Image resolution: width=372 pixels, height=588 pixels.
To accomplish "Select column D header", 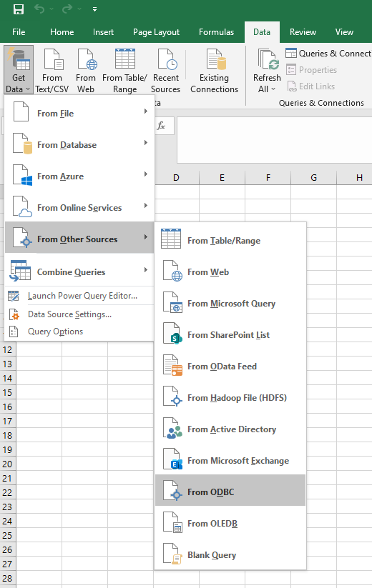I will 176,178.
